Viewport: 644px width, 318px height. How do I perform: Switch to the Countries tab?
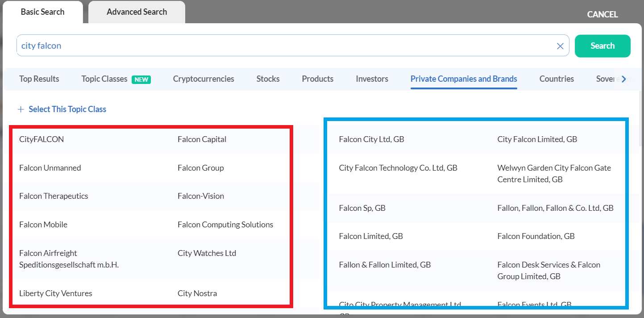pyautogui.click(x=557, y=79)
